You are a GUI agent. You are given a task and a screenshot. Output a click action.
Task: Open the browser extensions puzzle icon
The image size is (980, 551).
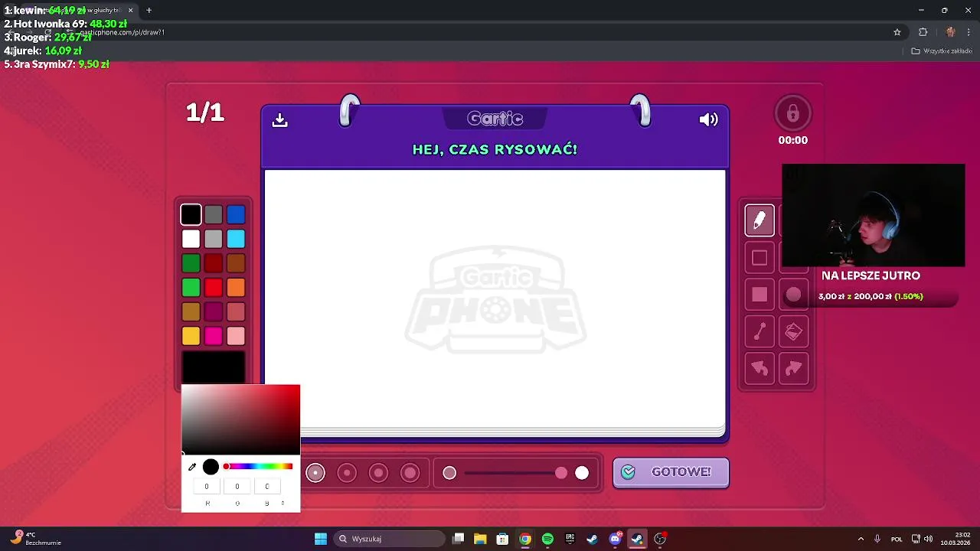tap(923, 32)
